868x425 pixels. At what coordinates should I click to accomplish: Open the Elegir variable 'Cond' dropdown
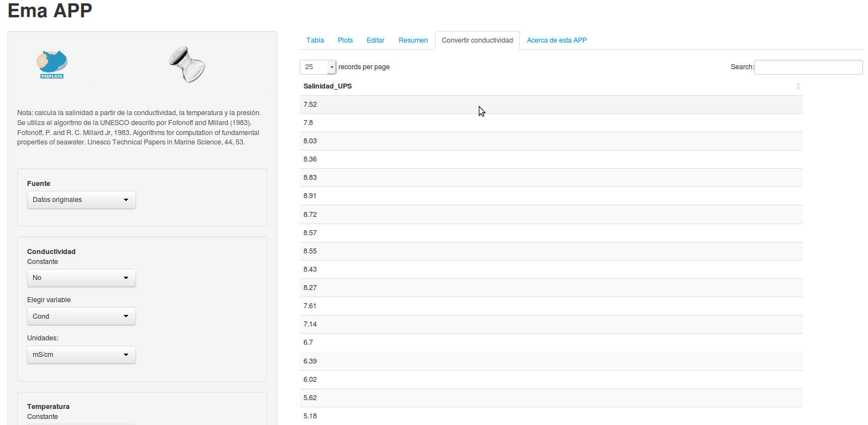tap(81, 317)
